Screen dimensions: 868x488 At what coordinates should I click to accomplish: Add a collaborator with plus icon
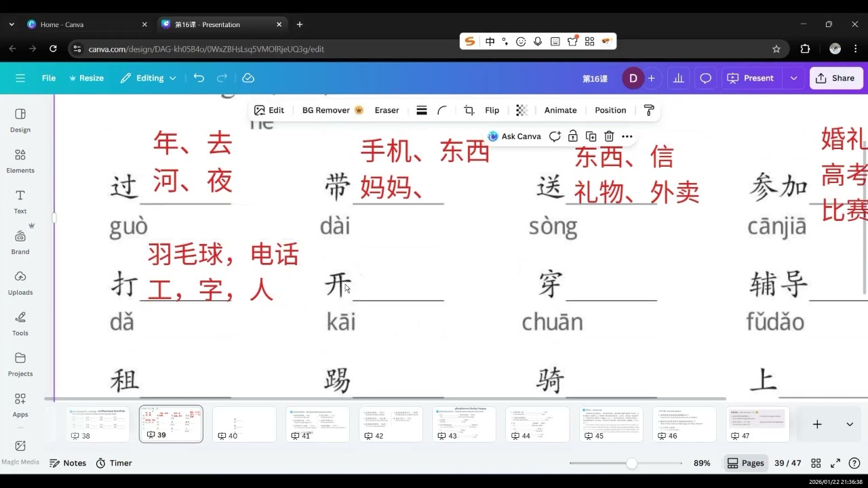651,78
